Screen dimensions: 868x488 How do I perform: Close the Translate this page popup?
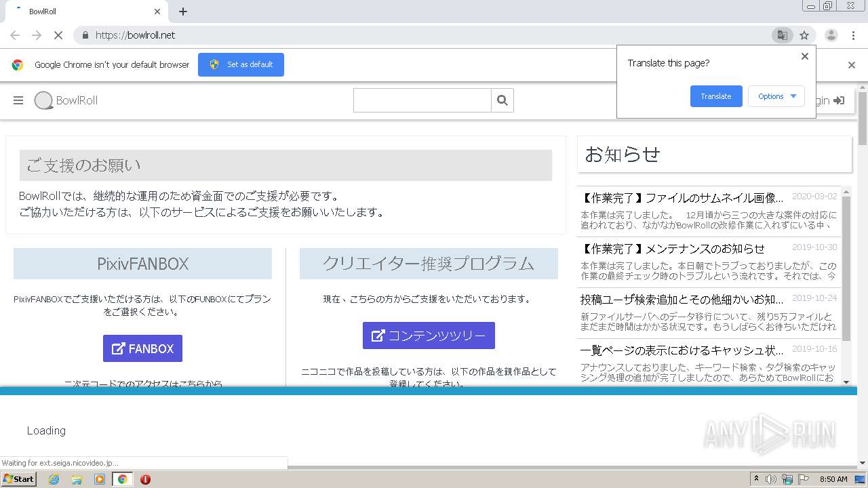pyautogui.click(x=805, y=56)
